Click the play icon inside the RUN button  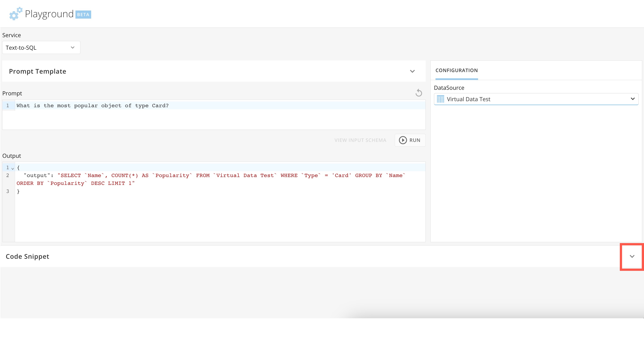tap(403, 140)
